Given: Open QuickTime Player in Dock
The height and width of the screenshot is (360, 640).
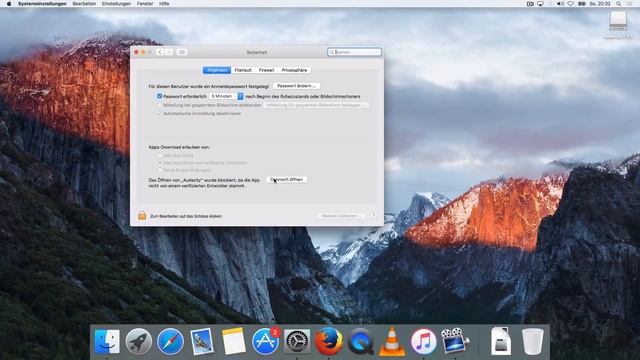Looking at the screenshot, I should tap(360, 341).
